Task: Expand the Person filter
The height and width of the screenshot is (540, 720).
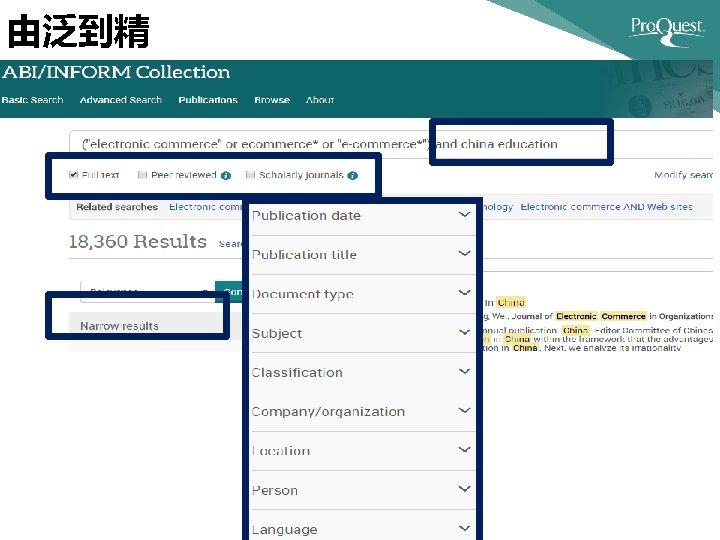Action: point(362,490)
